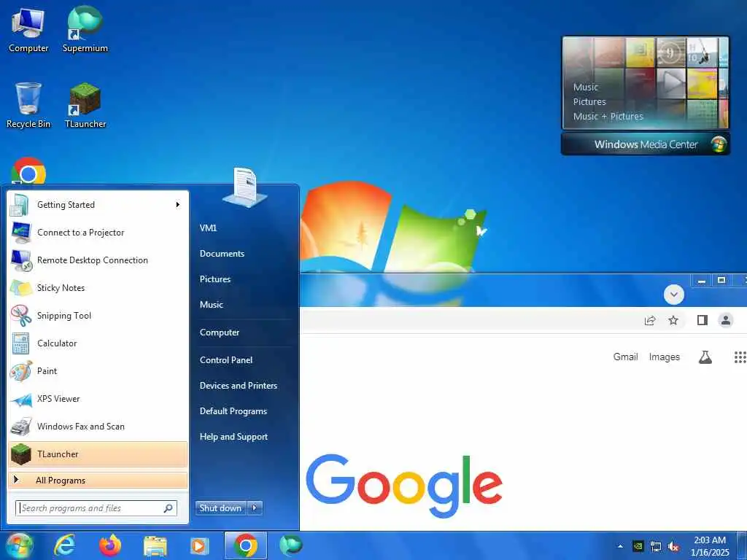Open the Computer desktop icon
Image resolution: width=747 pixels, height=560 pixels.
tap(28, 29)
